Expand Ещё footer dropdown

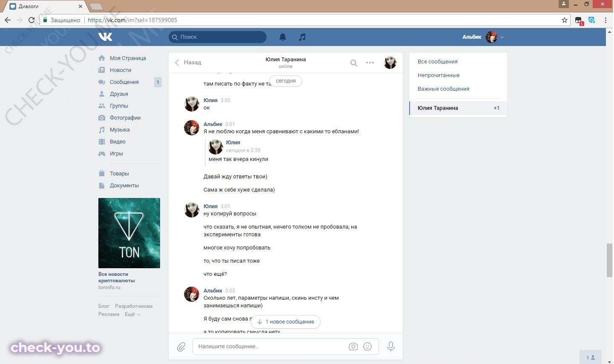[x=132, y=314]
